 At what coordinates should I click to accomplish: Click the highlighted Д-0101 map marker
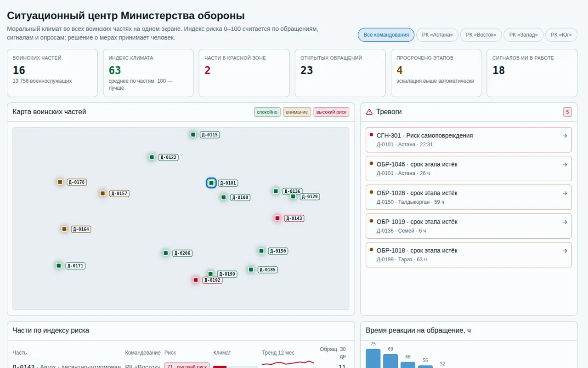211,183
